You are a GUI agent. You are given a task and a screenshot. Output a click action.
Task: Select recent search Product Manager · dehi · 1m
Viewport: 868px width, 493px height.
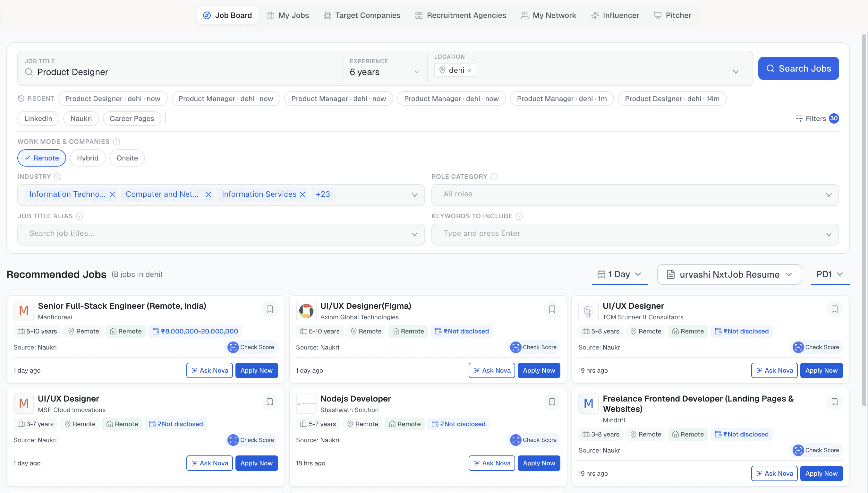pos(562,99)
